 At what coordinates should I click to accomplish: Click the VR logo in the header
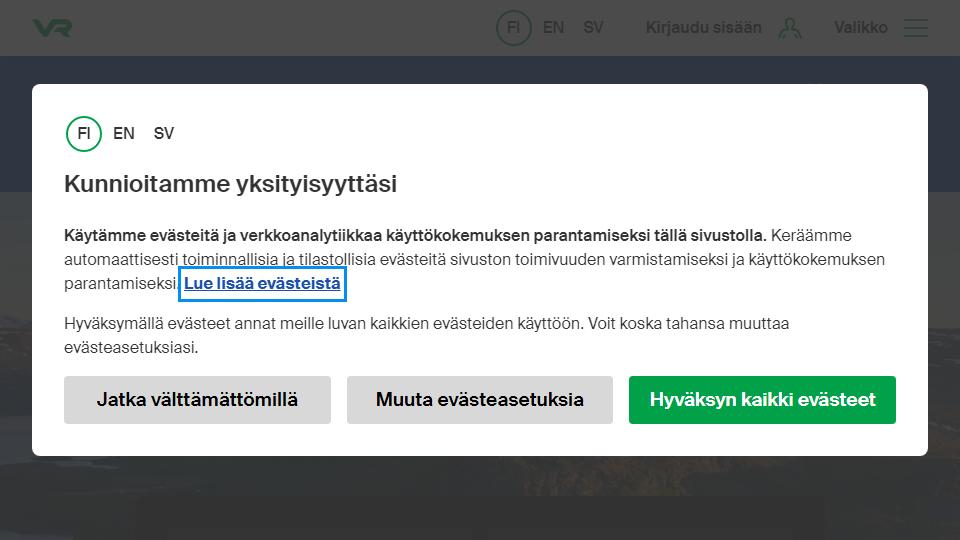point(52,28)
